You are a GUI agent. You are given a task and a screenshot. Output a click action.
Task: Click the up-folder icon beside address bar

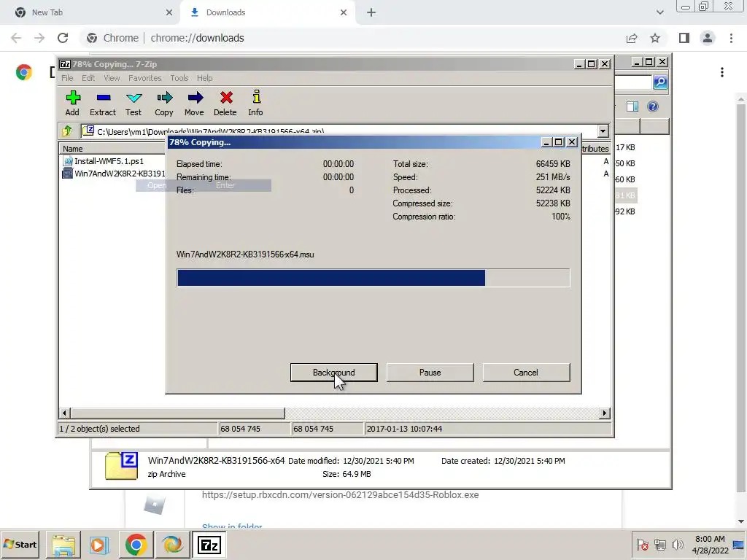[67, 131]
